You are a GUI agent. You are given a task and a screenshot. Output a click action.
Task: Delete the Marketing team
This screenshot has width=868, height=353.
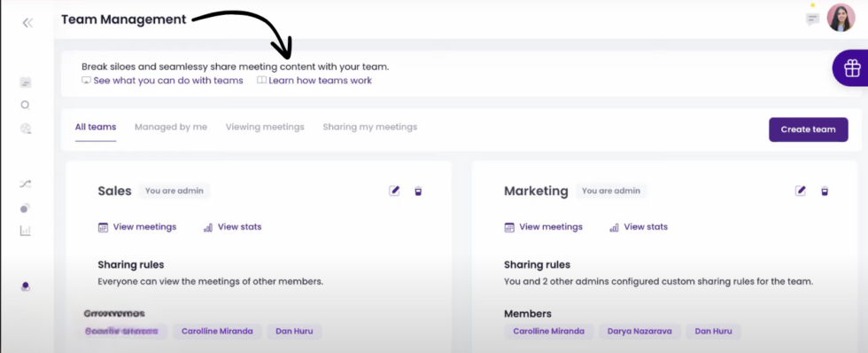[x=825, y=192]
